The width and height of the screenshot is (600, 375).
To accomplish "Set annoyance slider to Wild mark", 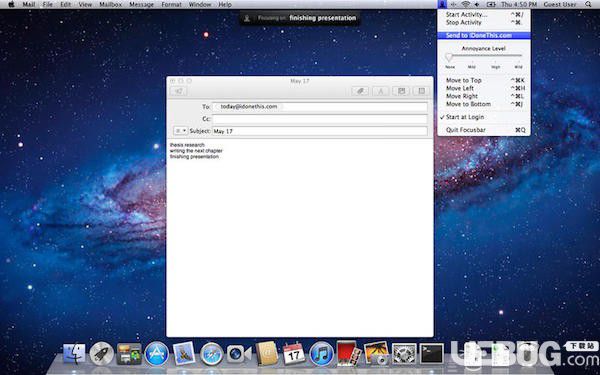I will [518, 67].
